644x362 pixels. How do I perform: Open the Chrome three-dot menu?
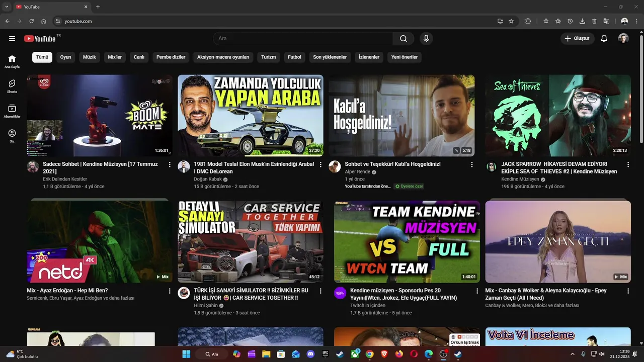[x=636, y=21]
